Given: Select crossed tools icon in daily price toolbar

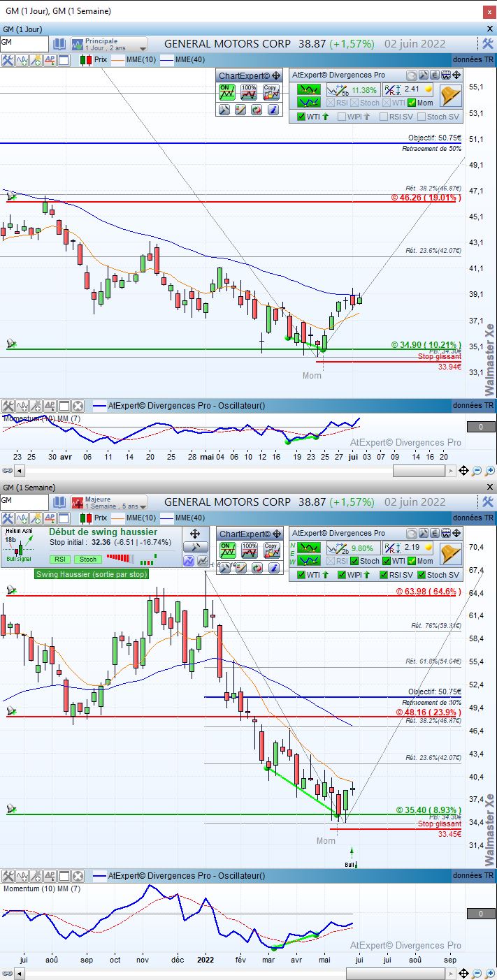Looking at the screenshot, I should tap(8, 59).
